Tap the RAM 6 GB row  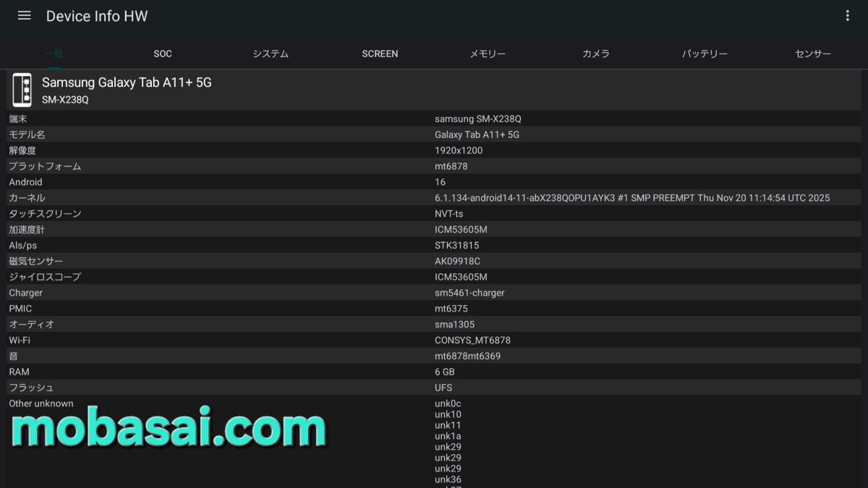point(434,372)
